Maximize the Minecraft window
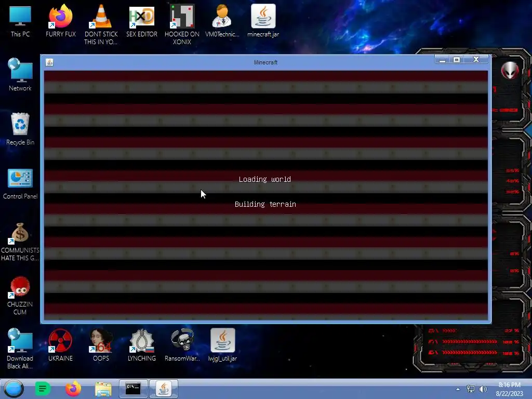532x399 pixels. coord(457,60)
